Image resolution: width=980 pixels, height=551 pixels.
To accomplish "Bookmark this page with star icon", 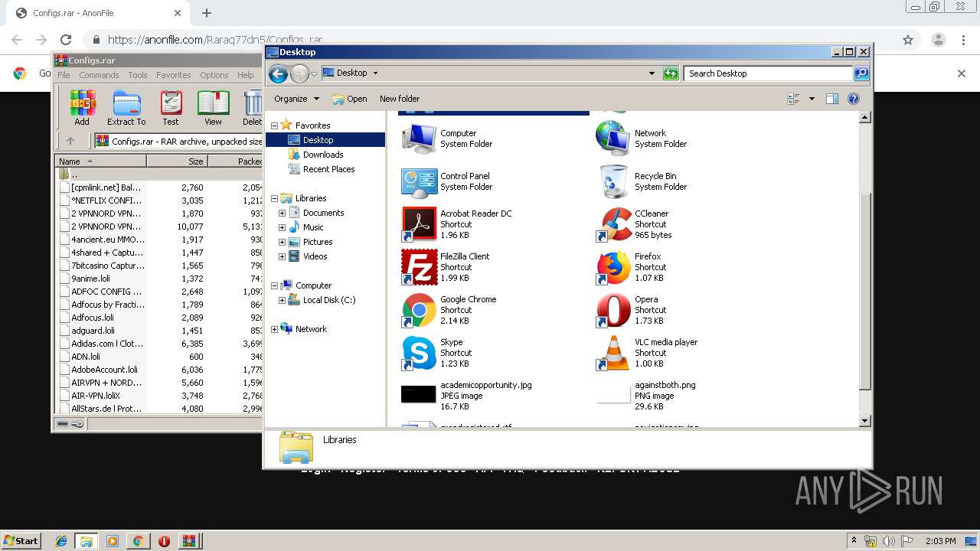I will click(x=908, y=40).
